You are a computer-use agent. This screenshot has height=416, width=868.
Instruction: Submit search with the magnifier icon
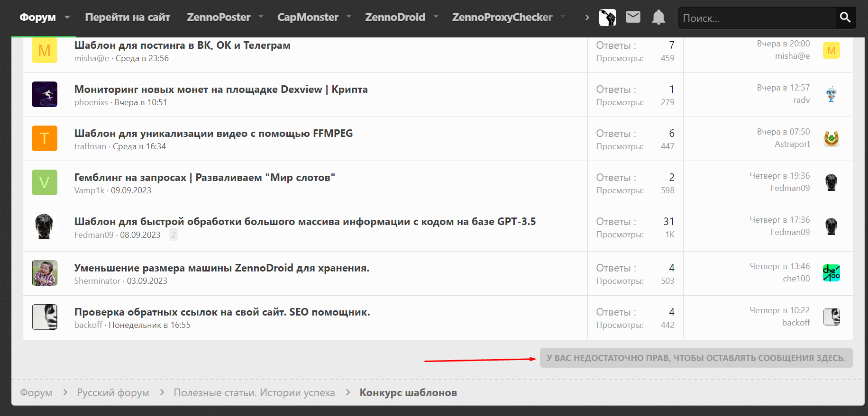(845, 18)
